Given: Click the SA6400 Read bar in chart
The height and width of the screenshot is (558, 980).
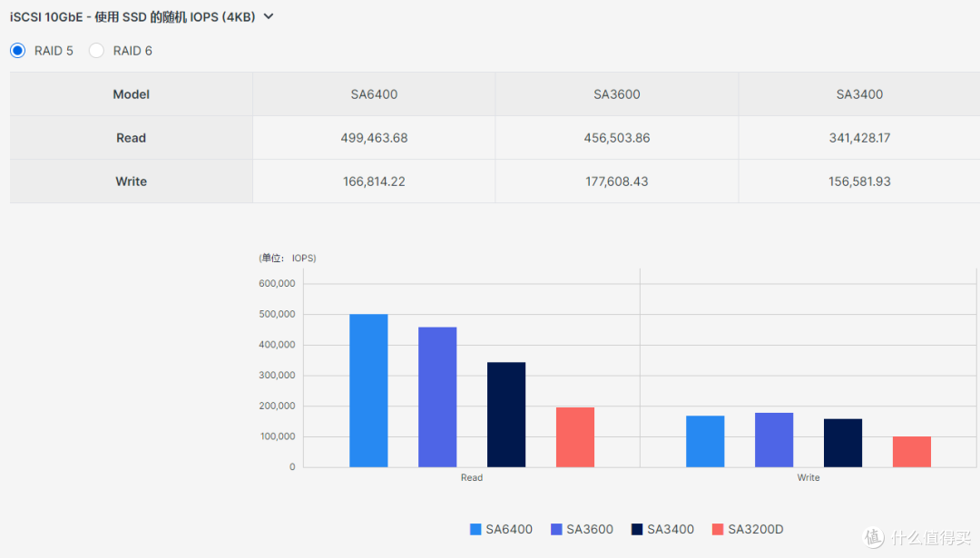Looking at the screenshot, I should 368,391.
